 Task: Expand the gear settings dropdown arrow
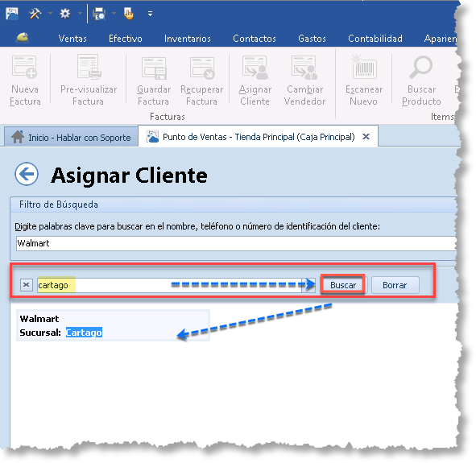(x=80, y=14)
